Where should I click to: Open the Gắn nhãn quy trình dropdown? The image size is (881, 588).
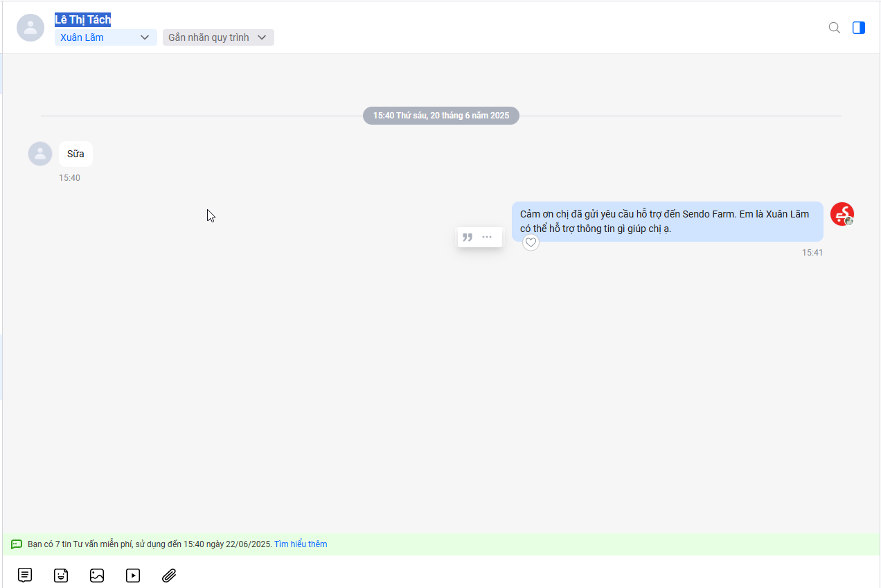pyautogui.click(x=218, y=37)
